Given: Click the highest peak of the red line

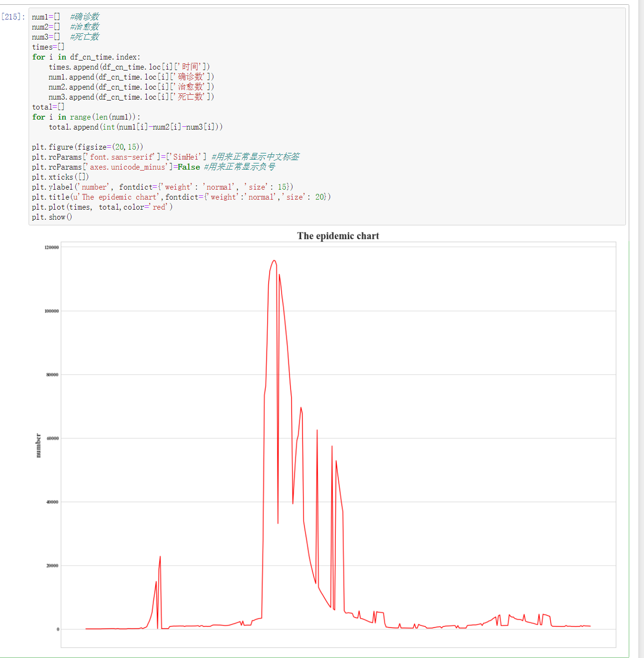Looking at the screenshot, I should 274,261.
